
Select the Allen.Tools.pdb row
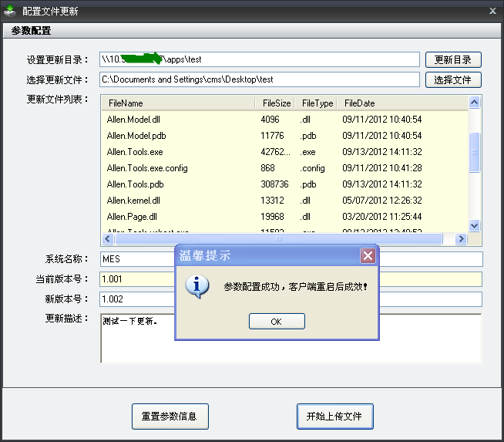tap(285, 184)
